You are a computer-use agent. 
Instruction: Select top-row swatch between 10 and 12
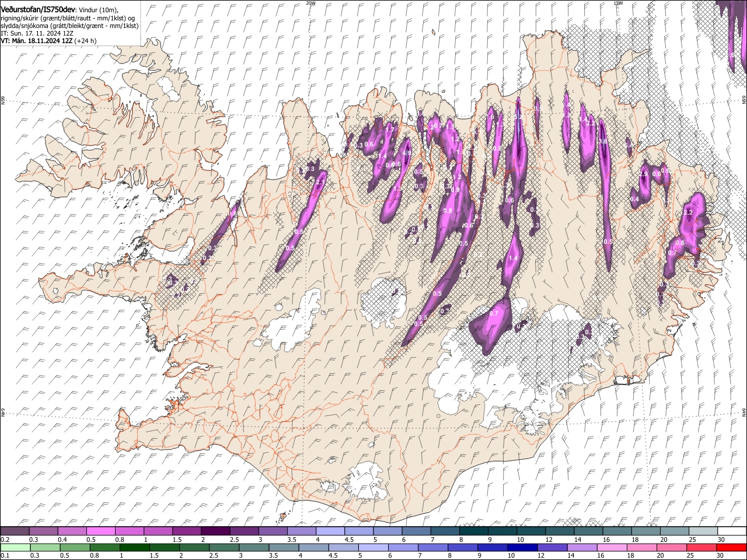(x=530, y=531)
